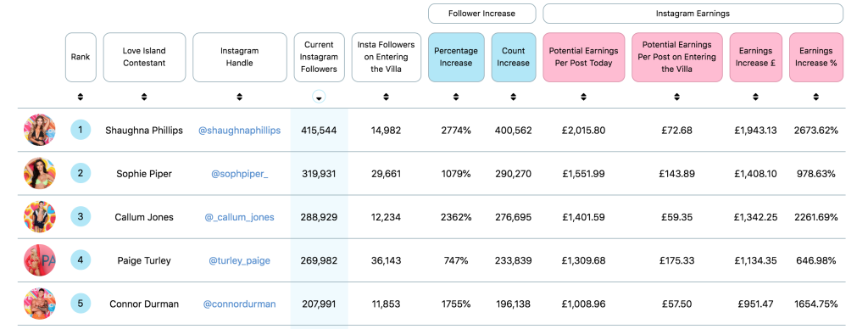Click Earnings Increase % pink header
868x329 pixels.
click(816, 57)
